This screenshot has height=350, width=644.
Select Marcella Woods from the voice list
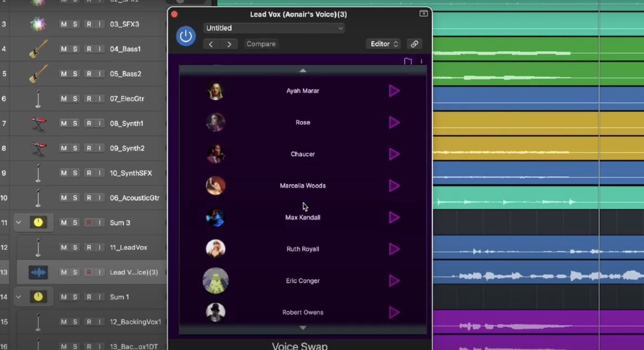tap(302, 186)
